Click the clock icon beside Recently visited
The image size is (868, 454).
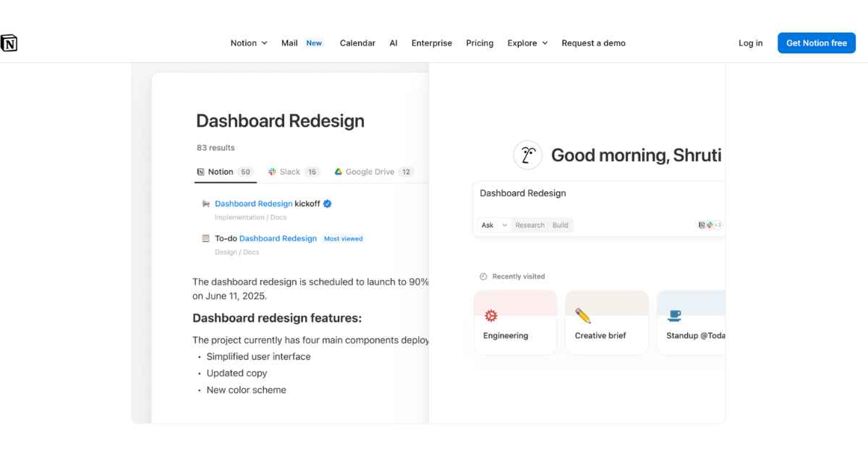(x=483, y=277)
